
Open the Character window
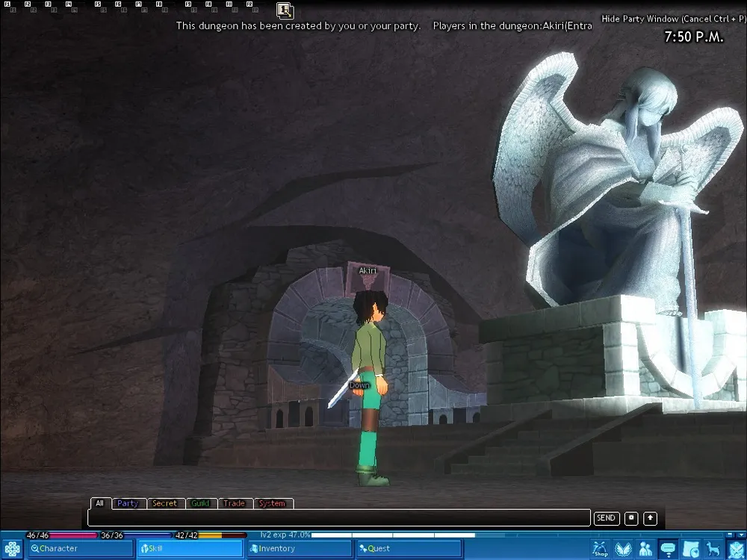coord(78,549)
